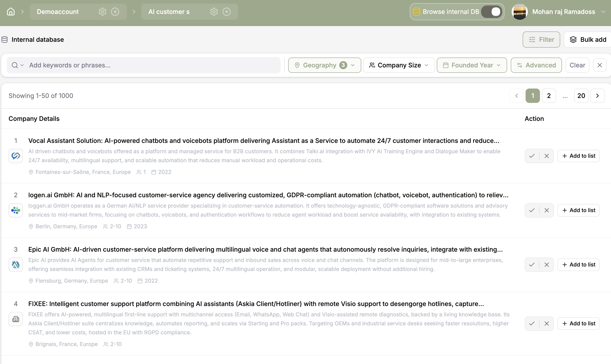Open the Company Size filter dropdown
This screenshot has height=364, width=611.
click(x=399, y=65)
